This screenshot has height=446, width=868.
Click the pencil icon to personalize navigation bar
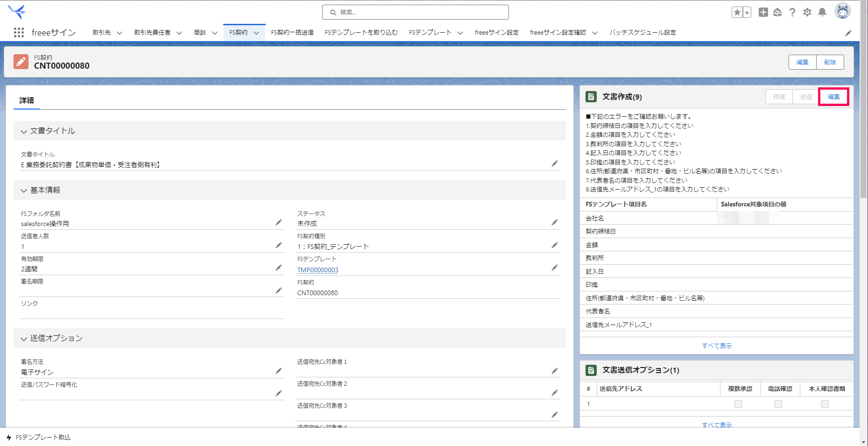[848, 33]
